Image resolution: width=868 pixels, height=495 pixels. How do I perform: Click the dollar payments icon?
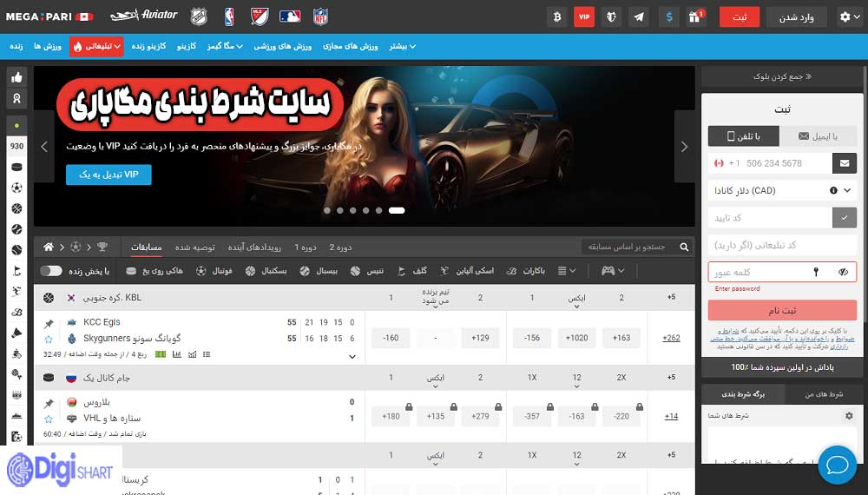point(668,17)
